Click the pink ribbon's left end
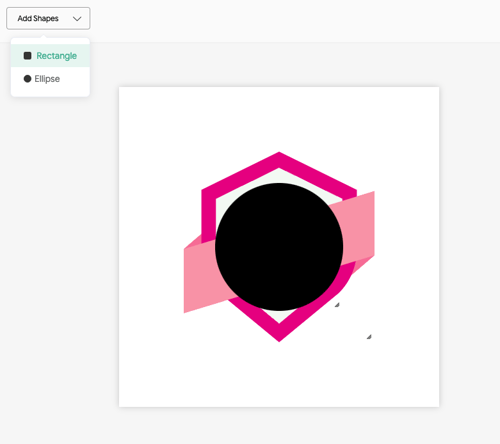Viewport: 500px width, 444px height. [x=199, y=278]
